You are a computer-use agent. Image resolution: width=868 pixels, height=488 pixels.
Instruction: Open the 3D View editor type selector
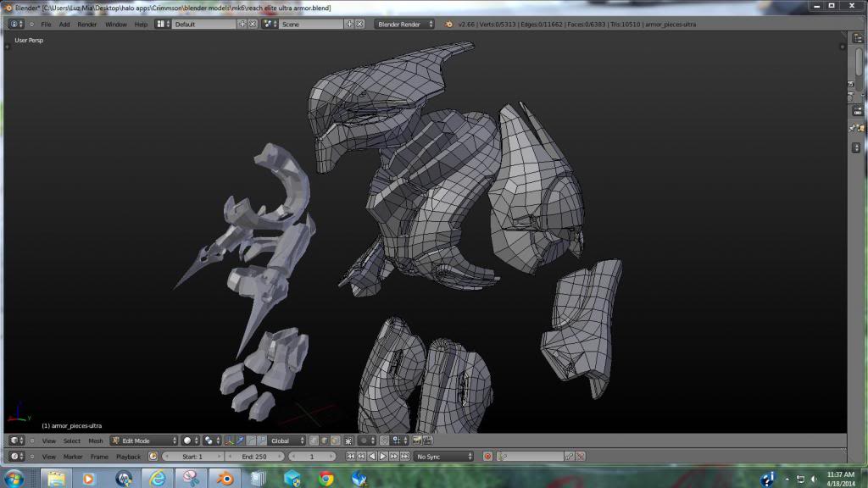(17, 441)
